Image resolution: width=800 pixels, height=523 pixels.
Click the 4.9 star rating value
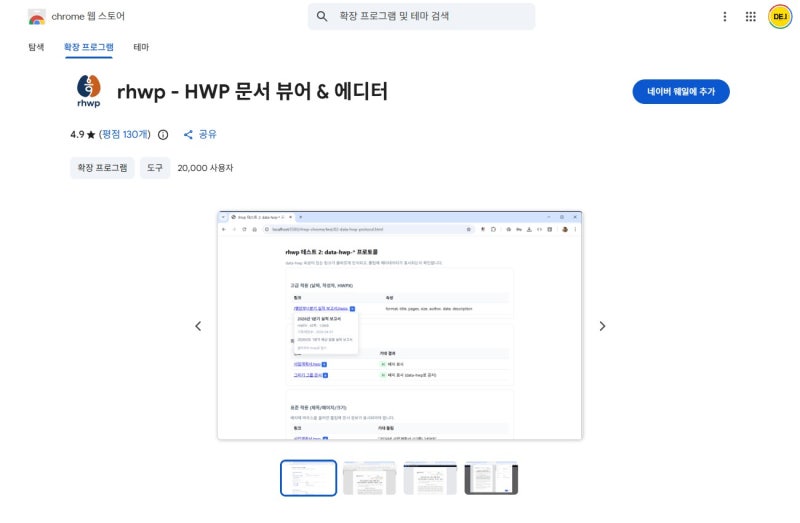pos(83,135)
